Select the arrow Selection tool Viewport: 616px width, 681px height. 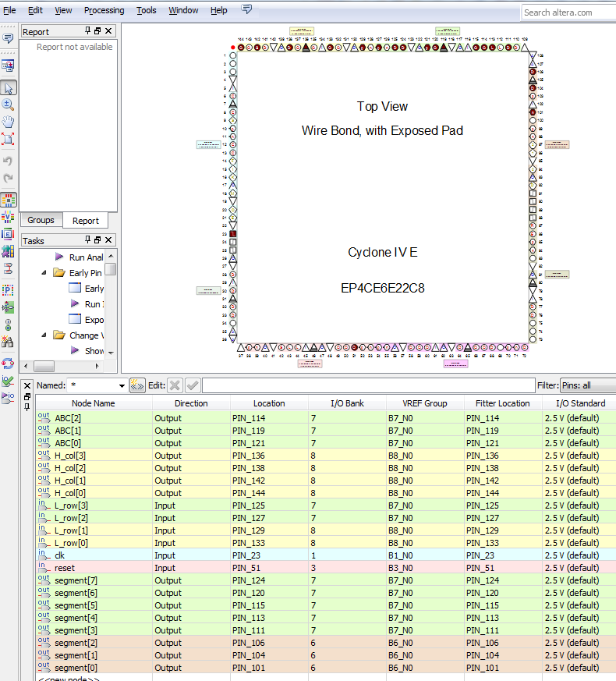[9, 87]
